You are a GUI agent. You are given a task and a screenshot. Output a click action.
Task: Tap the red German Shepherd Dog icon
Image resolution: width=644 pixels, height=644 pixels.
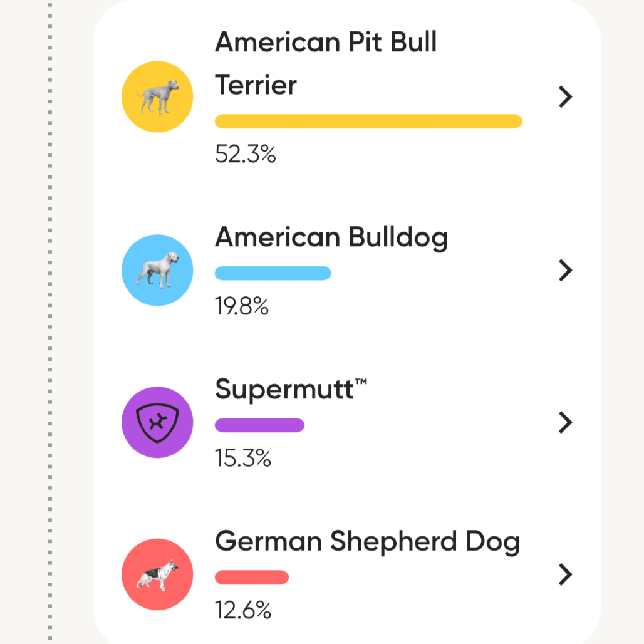(x=157, y=574)
